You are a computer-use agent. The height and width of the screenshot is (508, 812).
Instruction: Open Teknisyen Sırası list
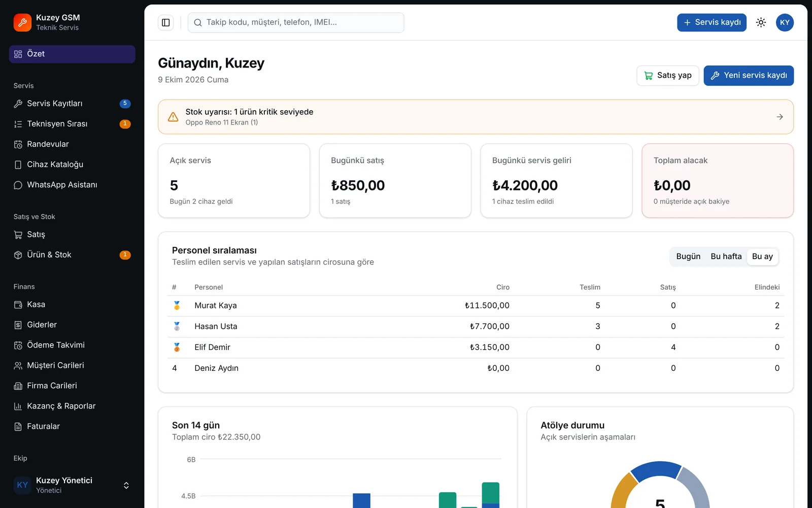click(72, 124)
